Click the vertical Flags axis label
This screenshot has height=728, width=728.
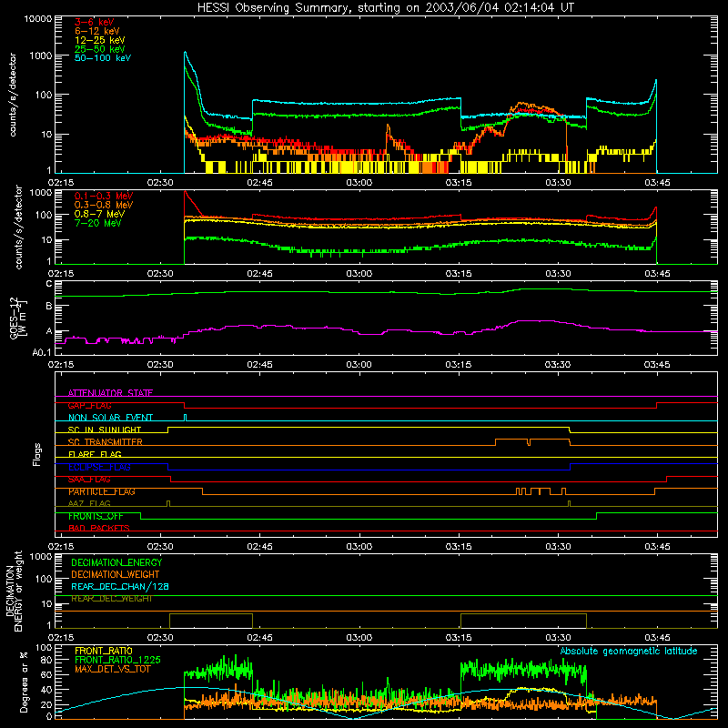(x=37, y=454)
